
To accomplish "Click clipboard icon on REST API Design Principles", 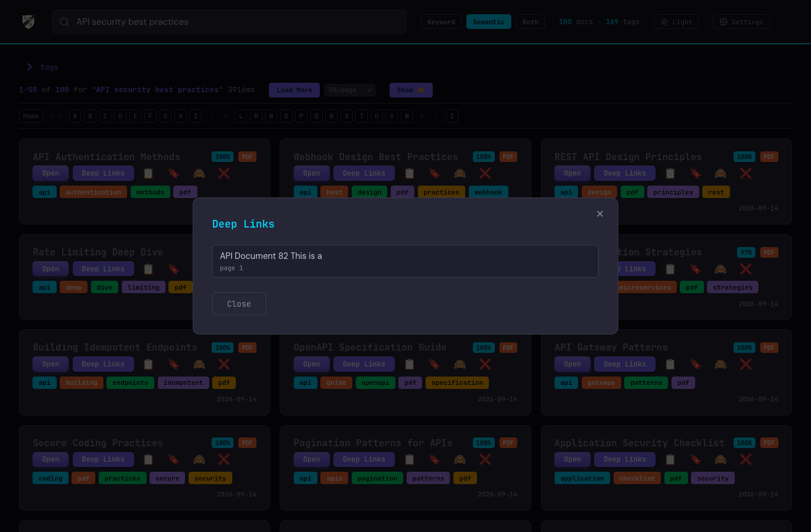I will tap(670, 173).
